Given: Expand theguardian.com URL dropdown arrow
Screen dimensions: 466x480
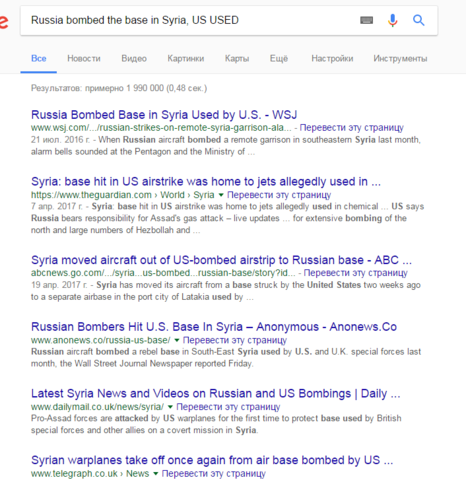Looking at the screenshot, I should 221,195.
